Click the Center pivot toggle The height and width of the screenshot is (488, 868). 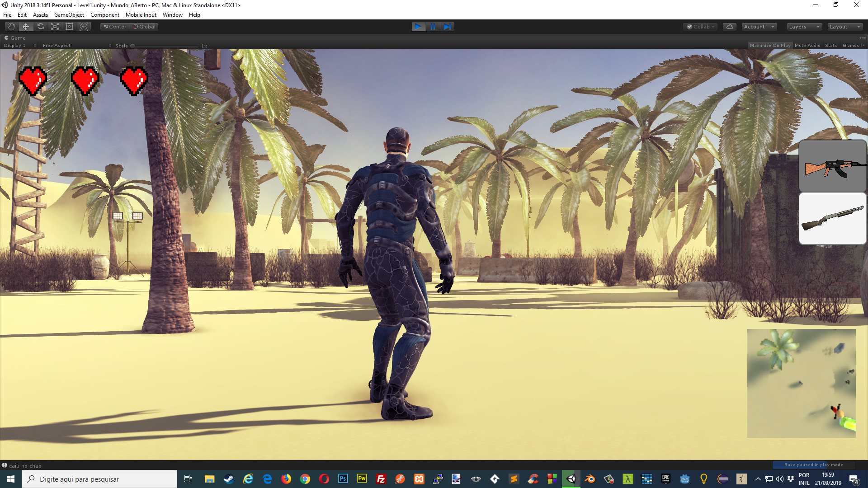(114, 26)
